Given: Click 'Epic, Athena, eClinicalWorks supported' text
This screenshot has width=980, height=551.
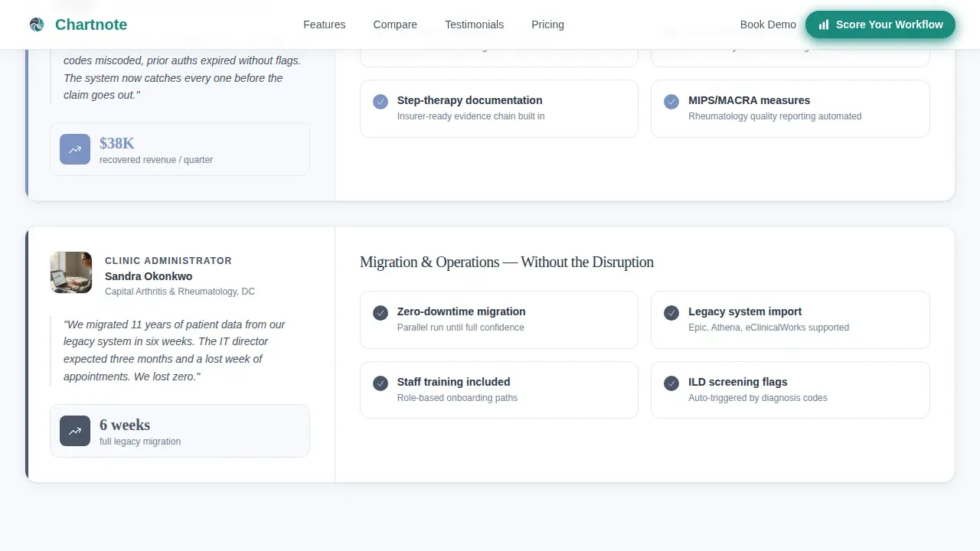Looking at the screenshot, I should pyautogui.click(x=769, y=328).
